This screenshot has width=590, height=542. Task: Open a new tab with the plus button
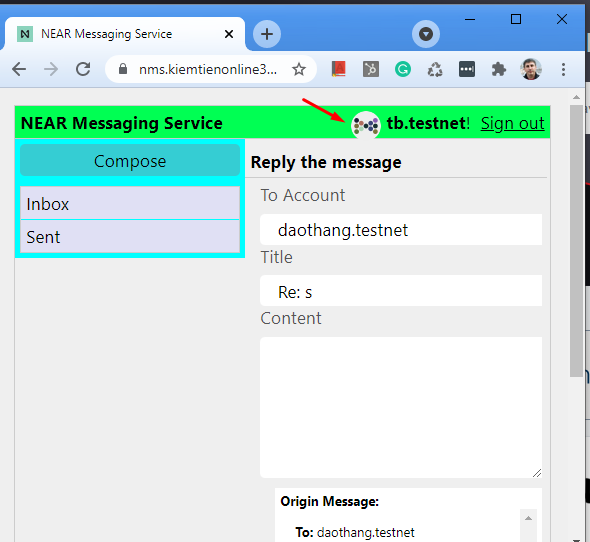(x=267, y=34)
